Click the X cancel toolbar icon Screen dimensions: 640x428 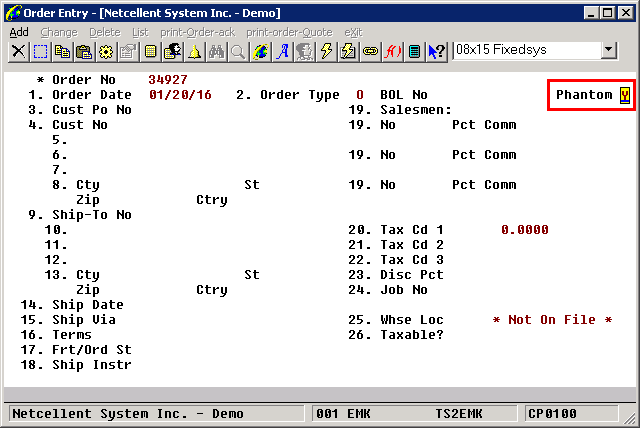pyautogui.click(x=18, y=52)
